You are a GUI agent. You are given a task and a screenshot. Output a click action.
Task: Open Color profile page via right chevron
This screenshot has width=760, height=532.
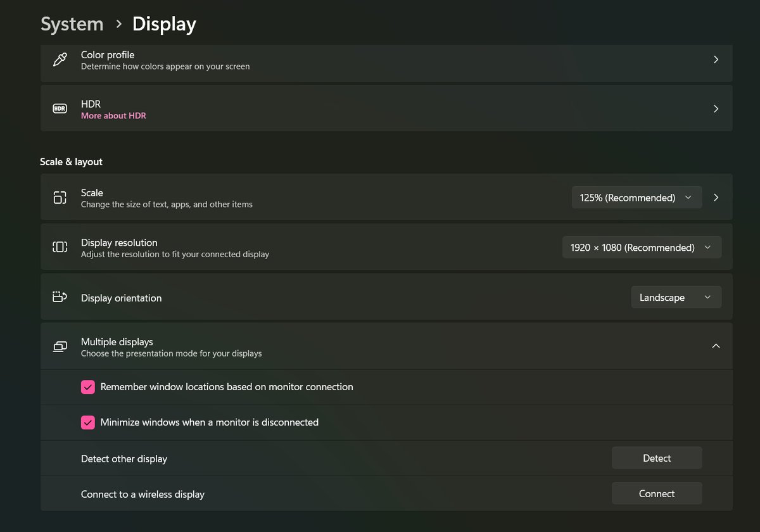(x=716, y=60)
